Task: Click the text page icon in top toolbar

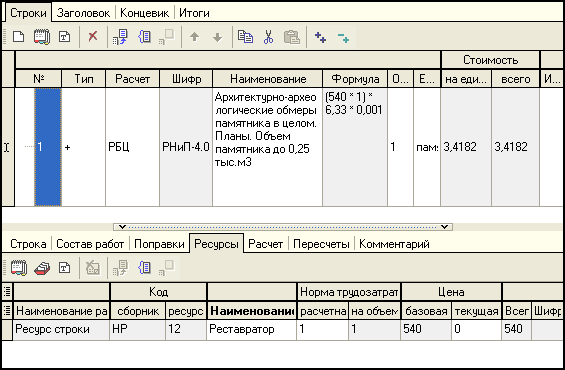Action: [64, 37]
